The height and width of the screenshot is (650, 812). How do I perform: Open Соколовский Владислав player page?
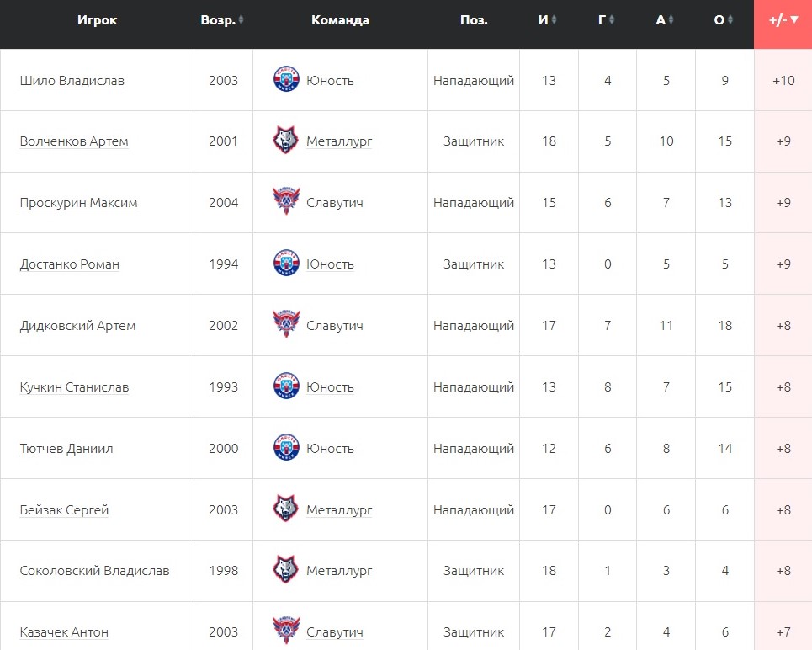click(94, 571)
